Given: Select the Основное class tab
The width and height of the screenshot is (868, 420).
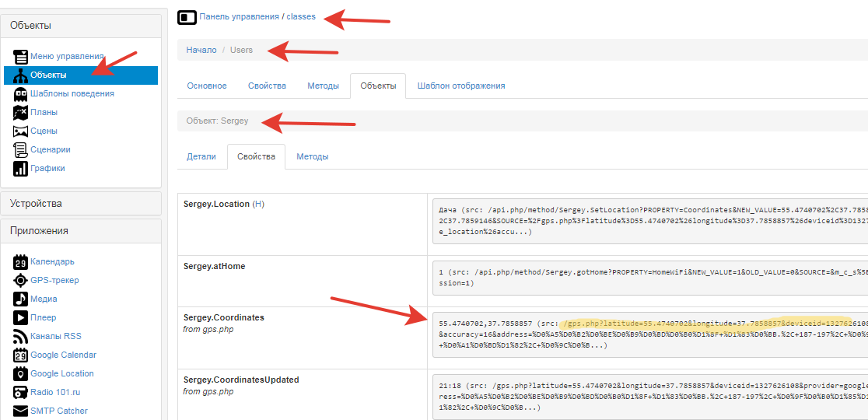Looking at the screenshot, I should 207,86.
